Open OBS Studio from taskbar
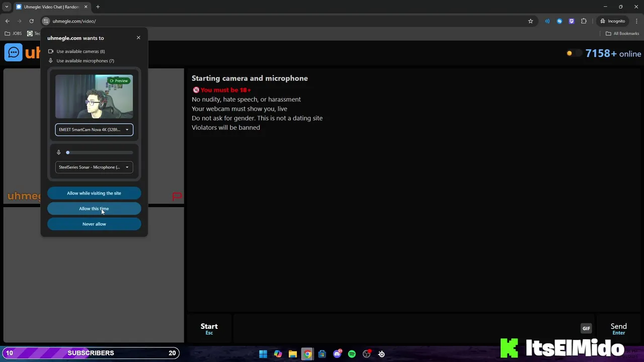Image resolution: width=644 pixels, height=362 pixels. click(367, 354)
